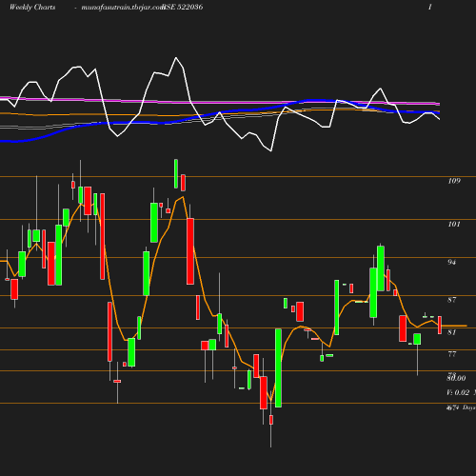The height and width of the screenshot is (476, 476).
Task: Click the 77 price axis label
Action: [x=452, y=354]
